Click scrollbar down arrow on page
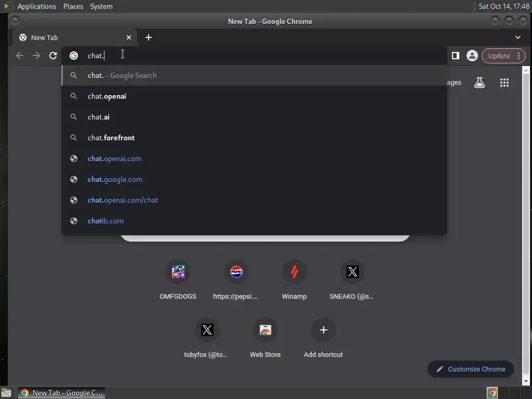 point(526,382)
